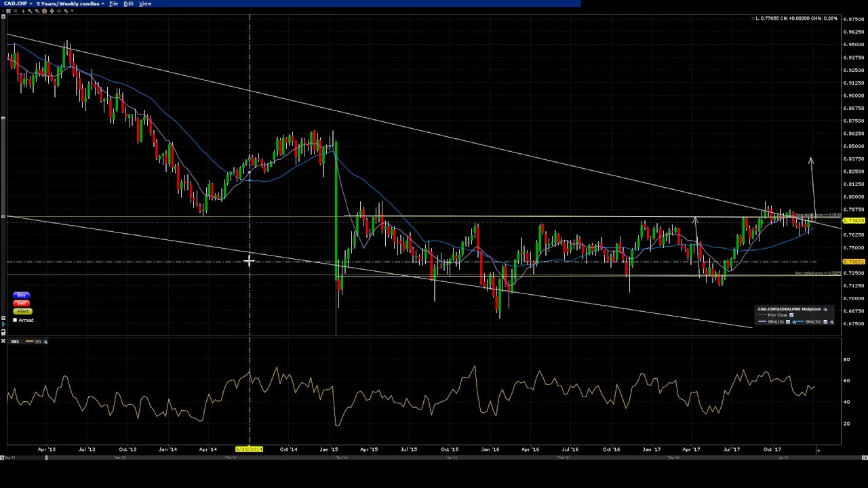Uncheck the SMA(10) visibility checkbox
The image size is (868, 488).
point(788,322)
